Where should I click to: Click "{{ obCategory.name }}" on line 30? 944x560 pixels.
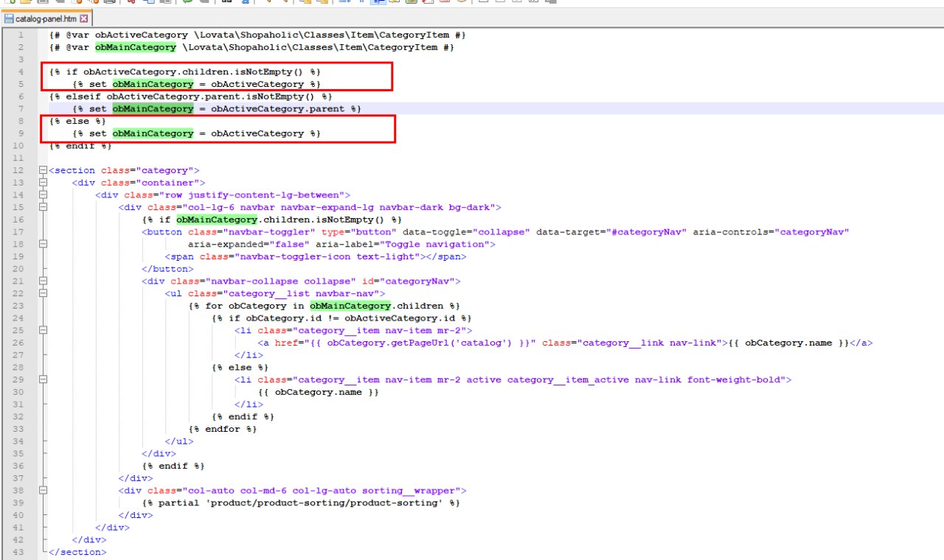click(319, 392)
